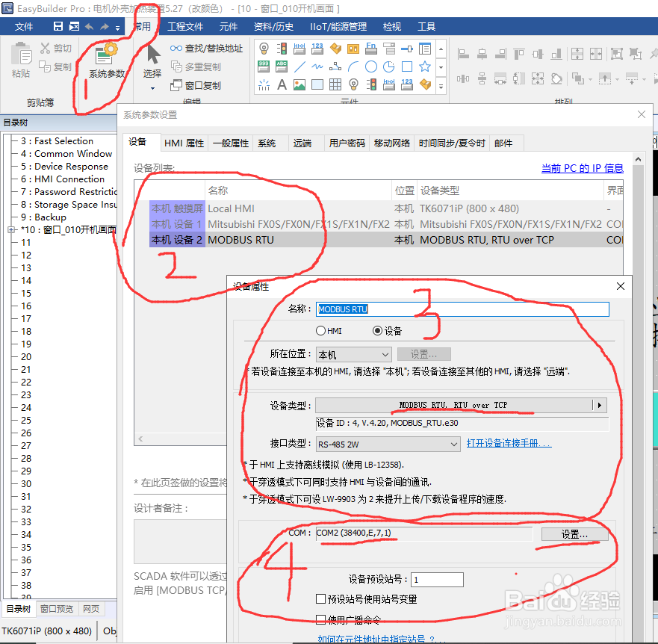Viewport: 658px width, 644px height.
Task: Click 查找/替换地址 find replace address
Action: pyautogui.click(x=206, y=49)
